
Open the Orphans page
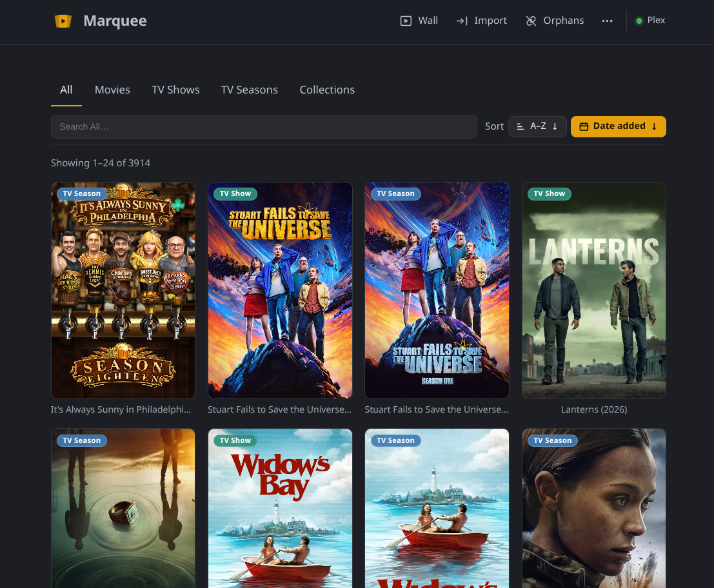pos(555,21)
